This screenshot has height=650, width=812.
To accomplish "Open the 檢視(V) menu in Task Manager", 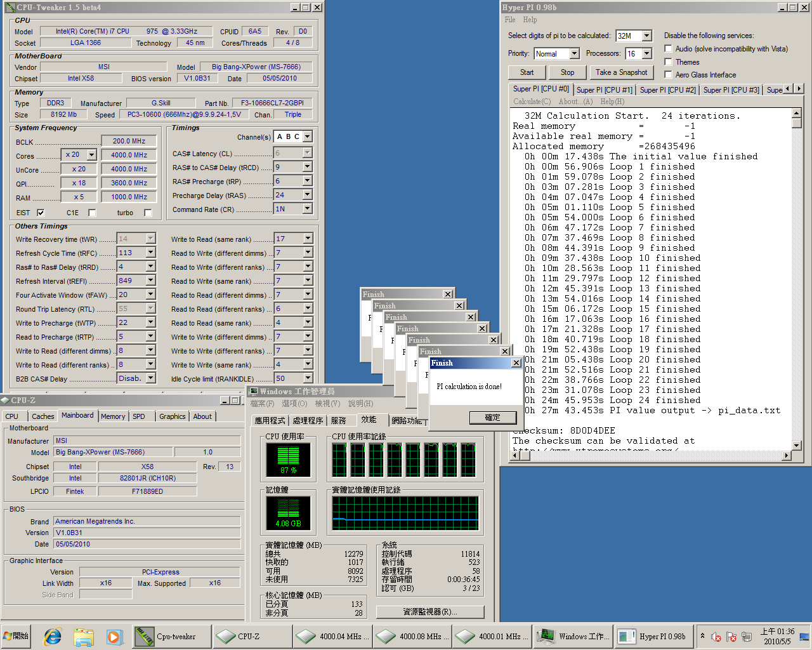I will [x=327, y=404].
